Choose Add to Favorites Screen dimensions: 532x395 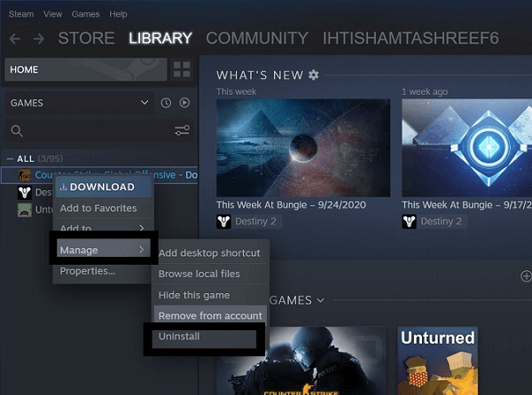click(x=98, y=208)
